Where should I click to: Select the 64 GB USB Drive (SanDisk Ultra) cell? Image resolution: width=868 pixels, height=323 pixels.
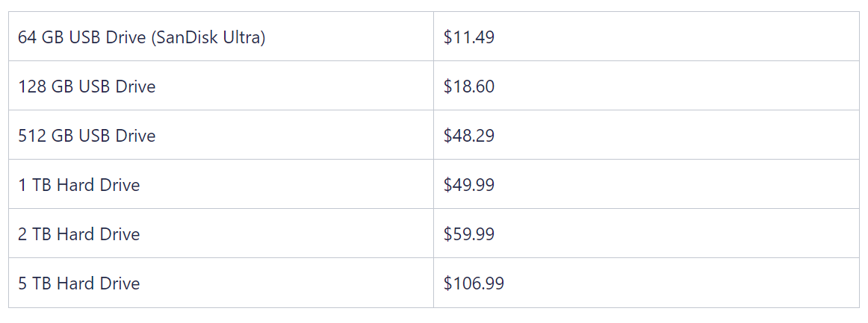coord(221,37)
